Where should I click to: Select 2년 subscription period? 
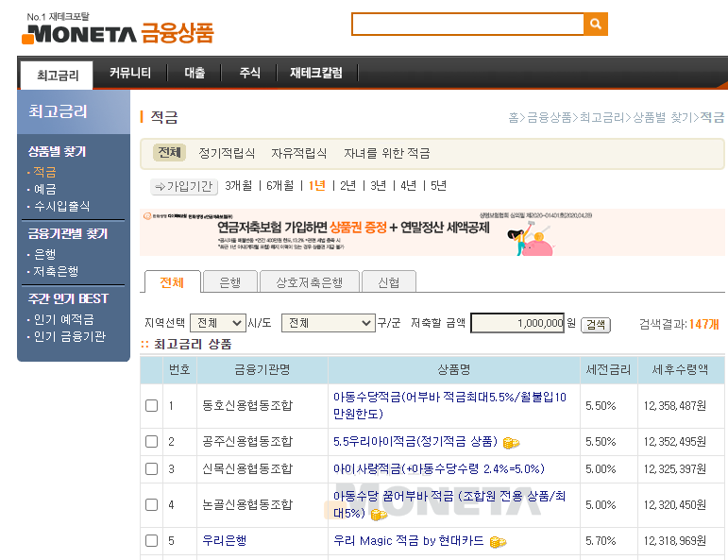[x=347, y=186]
